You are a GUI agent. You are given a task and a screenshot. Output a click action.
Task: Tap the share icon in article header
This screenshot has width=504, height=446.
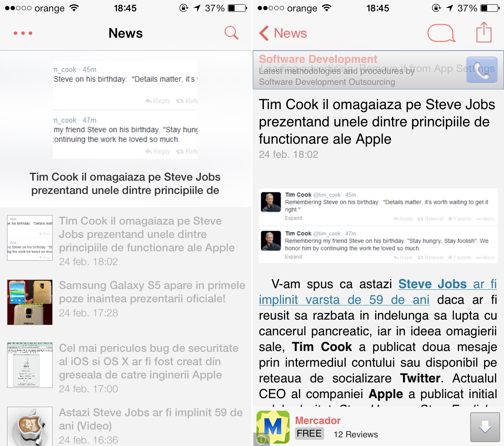(484, 32)
